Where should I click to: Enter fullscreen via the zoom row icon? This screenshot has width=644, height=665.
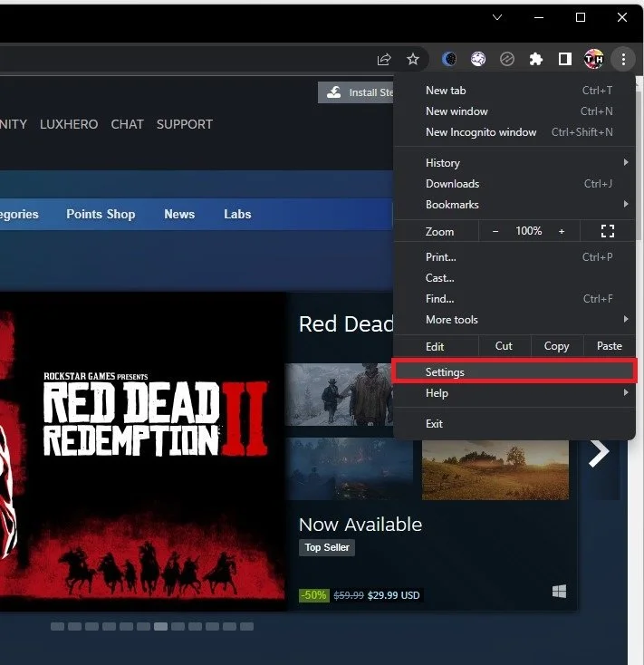point(607,231)
